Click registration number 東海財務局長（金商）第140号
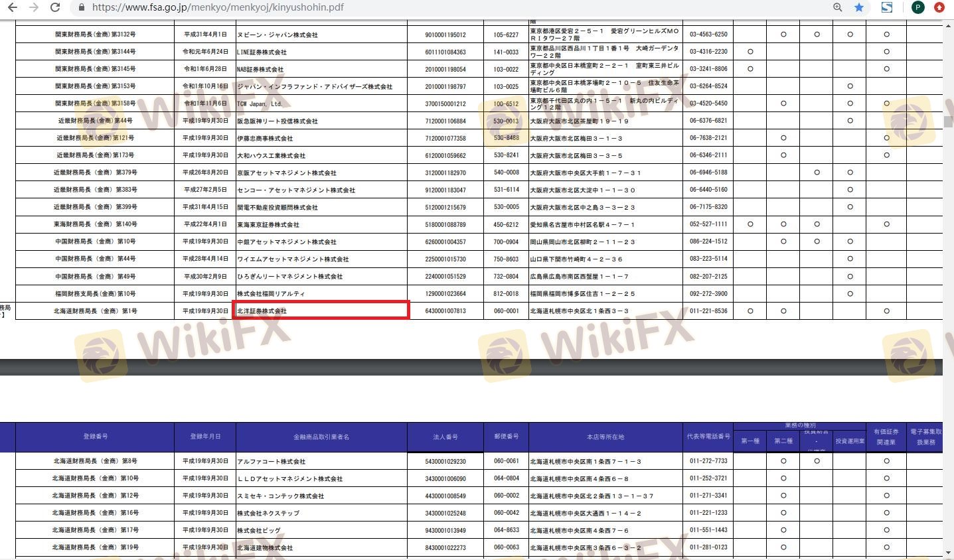Viewport: 954px width, 560px height. click(96, 224)
